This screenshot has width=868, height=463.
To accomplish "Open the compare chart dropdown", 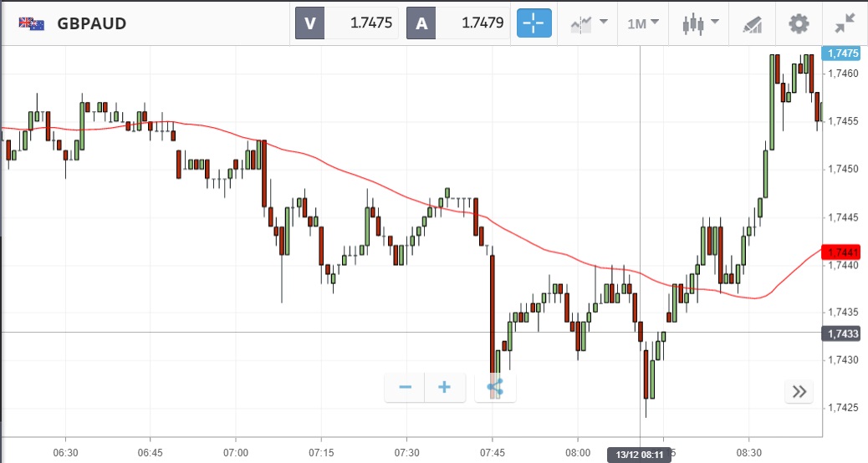I will [589, 23].
